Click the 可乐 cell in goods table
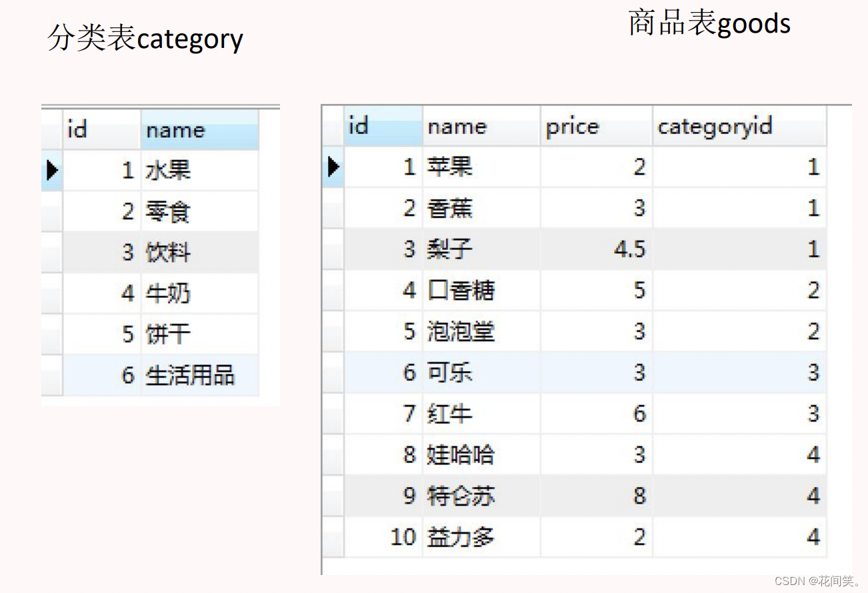This screenshot has width=868, height=593. pyautogui.click(x=481, y=372)
